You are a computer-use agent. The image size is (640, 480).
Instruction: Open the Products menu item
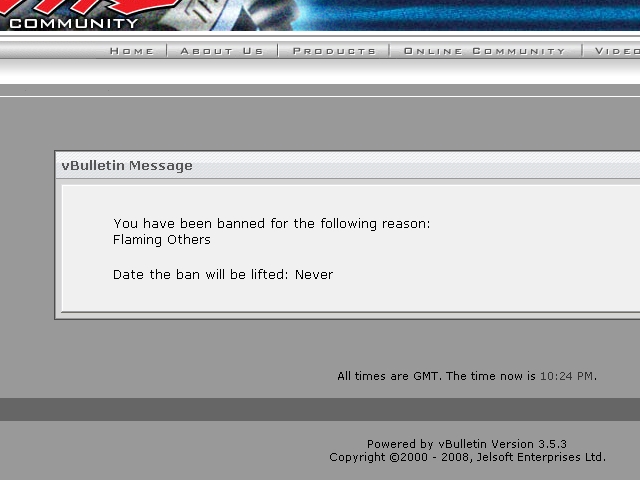[334, 51]
